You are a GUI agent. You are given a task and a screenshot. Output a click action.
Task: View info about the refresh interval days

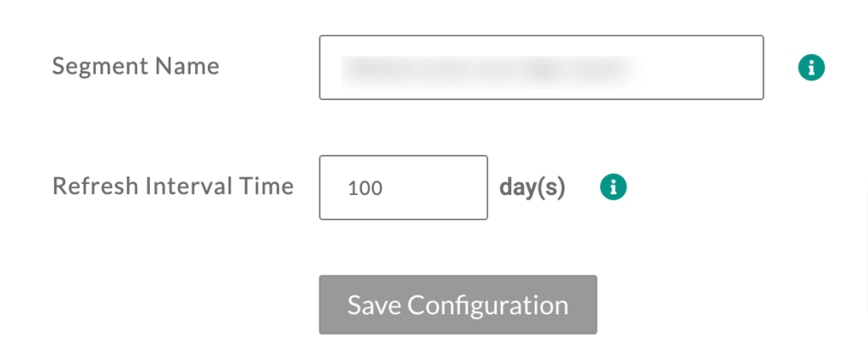(x=614, y=187)
